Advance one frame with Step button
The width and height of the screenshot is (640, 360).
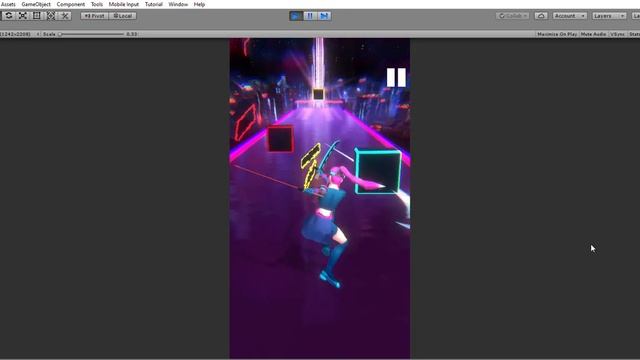tap(324, 16)
